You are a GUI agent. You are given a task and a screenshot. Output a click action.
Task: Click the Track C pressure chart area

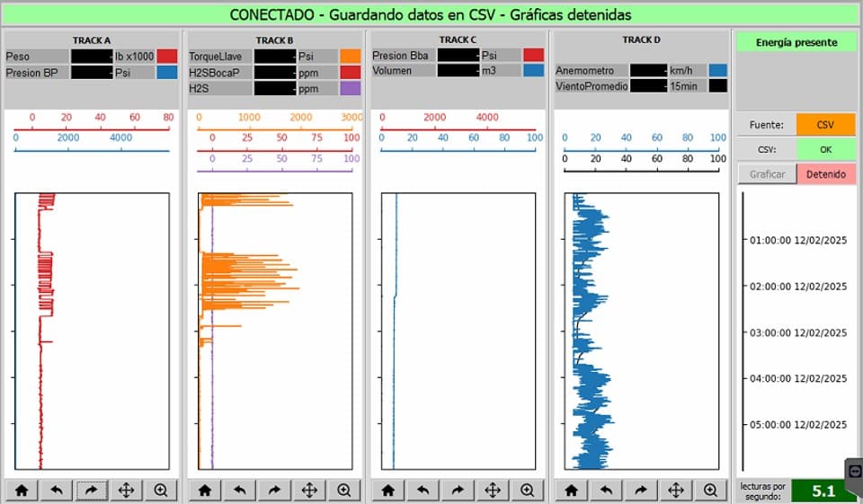tap(458, 332)
